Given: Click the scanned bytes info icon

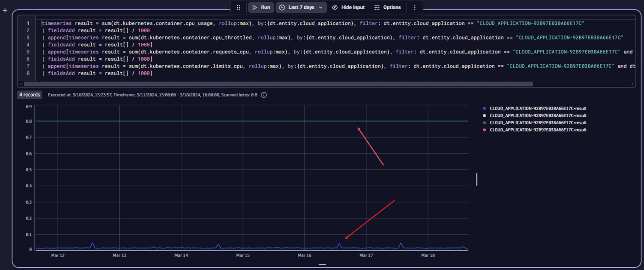Looking at the screenshot, I should pos(263,95).
